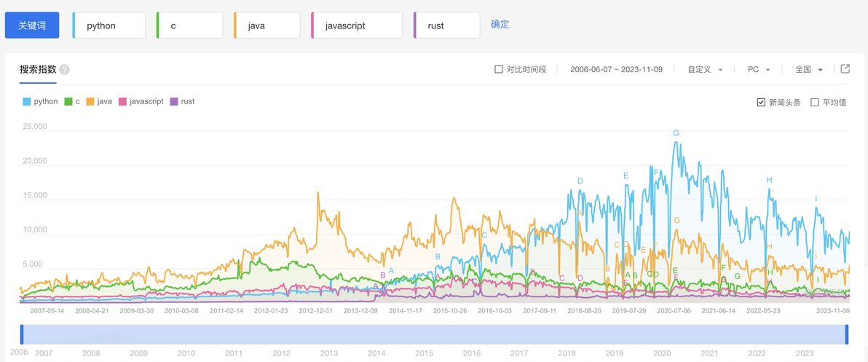Click the 关键词 button
The height and width of the screenshot is (362, 868).
[x=32, y=25]
